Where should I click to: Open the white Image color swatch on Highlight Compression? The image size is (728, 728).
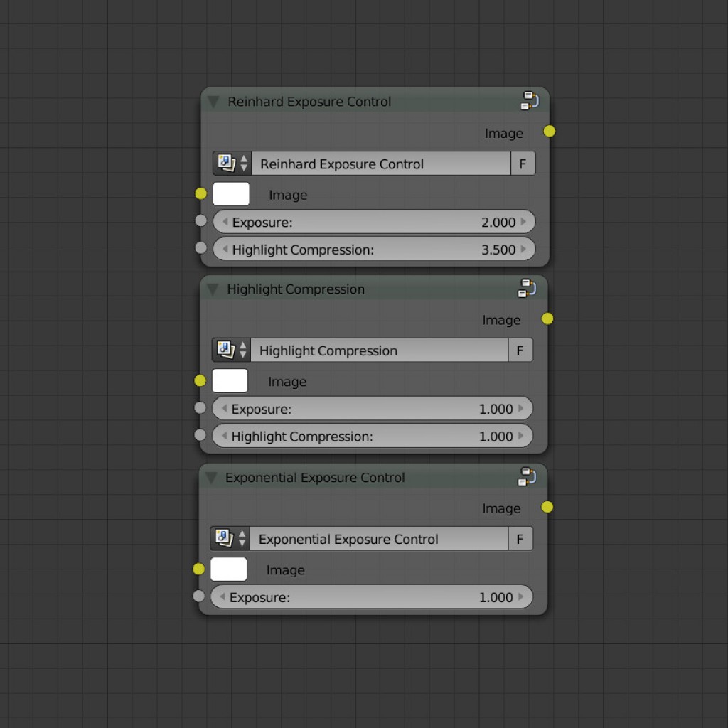point(229,380)
